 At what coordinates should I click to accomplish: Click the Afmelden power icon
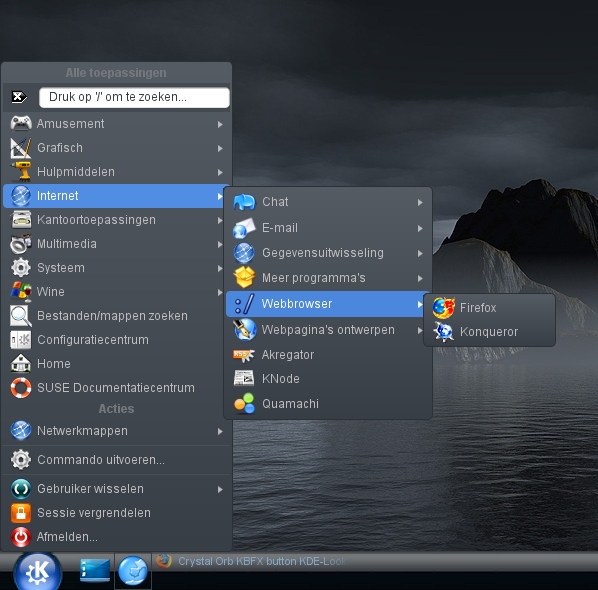click(x=21, y=537)
